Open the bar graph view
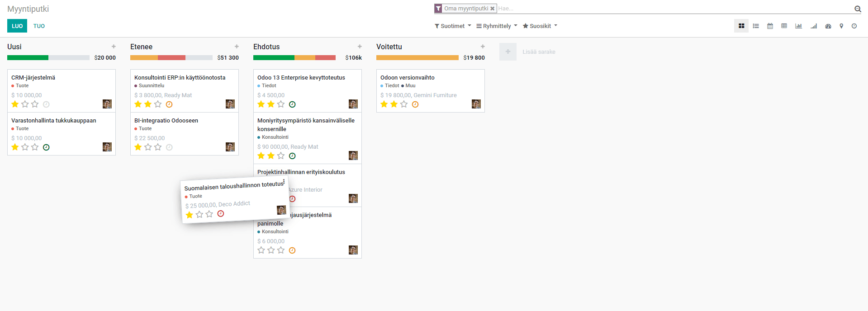868x311 pixels. (799, 26)
